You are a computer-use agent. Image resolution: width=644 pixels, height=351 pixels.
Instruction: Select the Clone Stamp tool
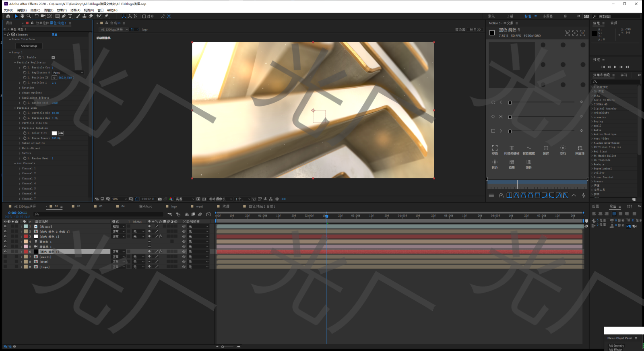(84, 16)
